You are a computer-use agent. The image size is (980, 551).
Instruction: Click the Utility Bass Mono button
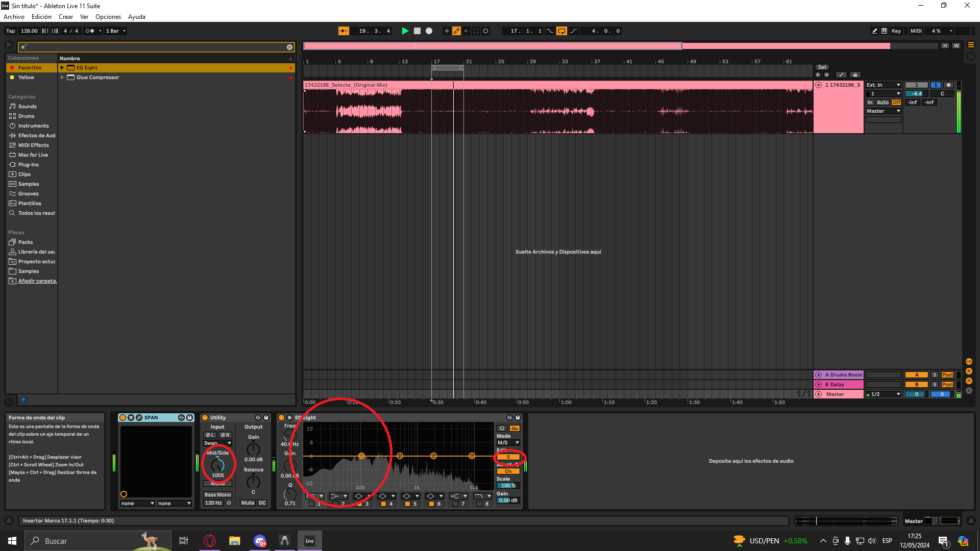(218, 495)
